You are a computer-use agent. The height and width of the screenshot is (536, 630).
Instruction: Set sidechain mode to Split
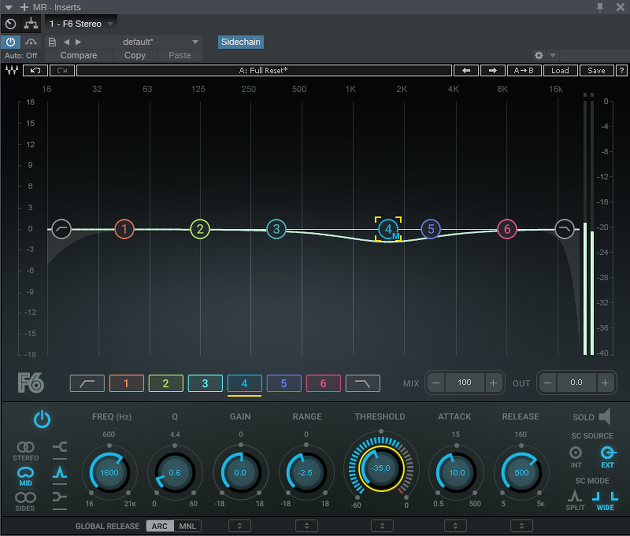click(x=575, y=500)
